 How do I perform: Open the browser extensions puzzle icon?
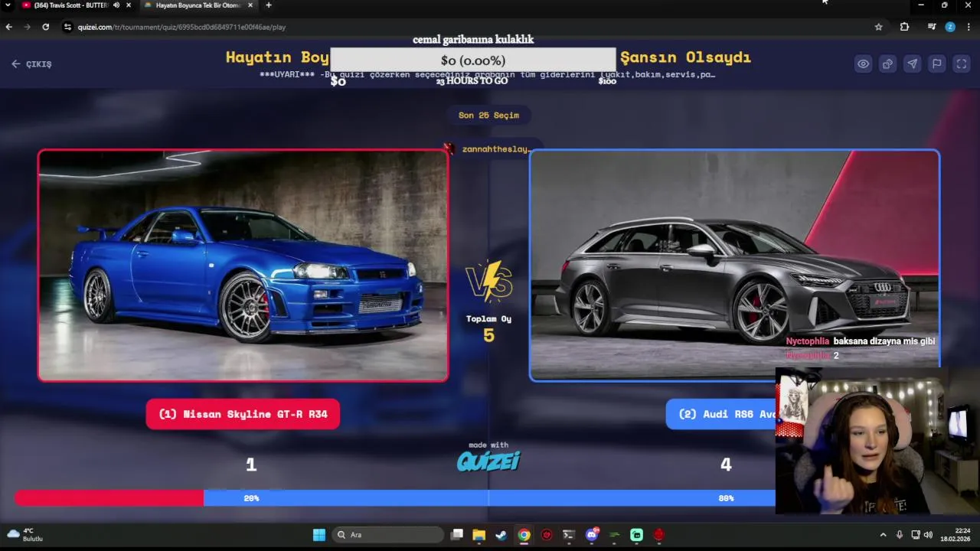(x=904, y=27)
